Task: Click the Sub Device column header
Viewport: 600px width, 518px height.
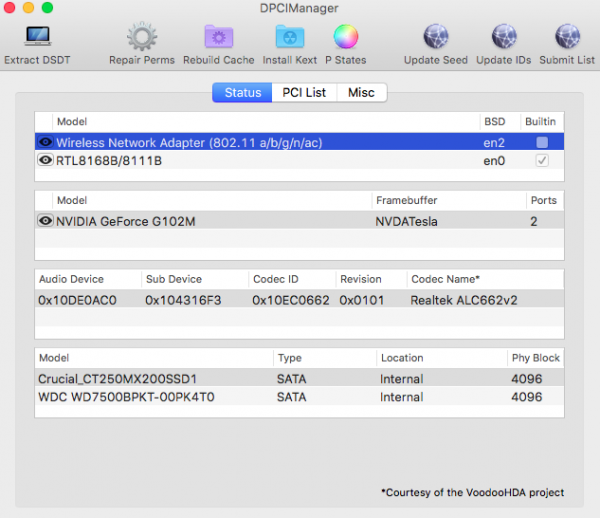Action: tap(174, 279)
